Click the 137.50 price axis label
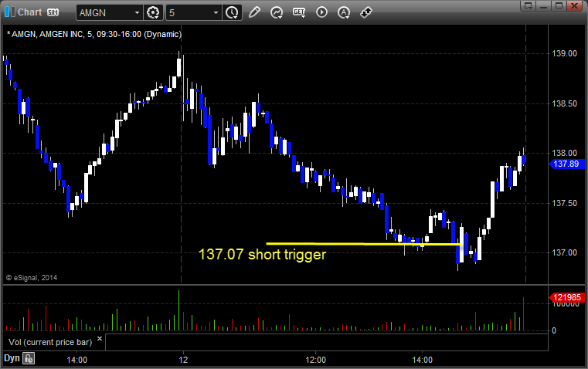588x369 pixels. pyautogui.click(x=564, y=203)
